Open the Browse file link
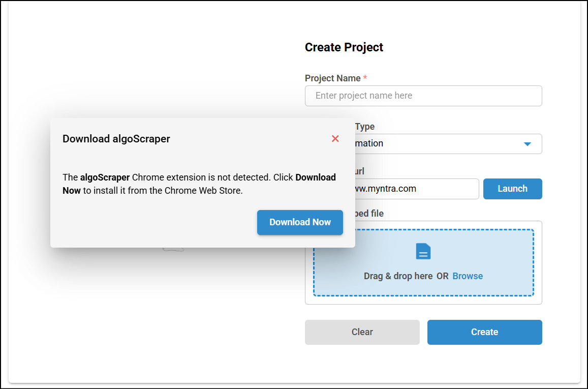 (x=468, y=276)
